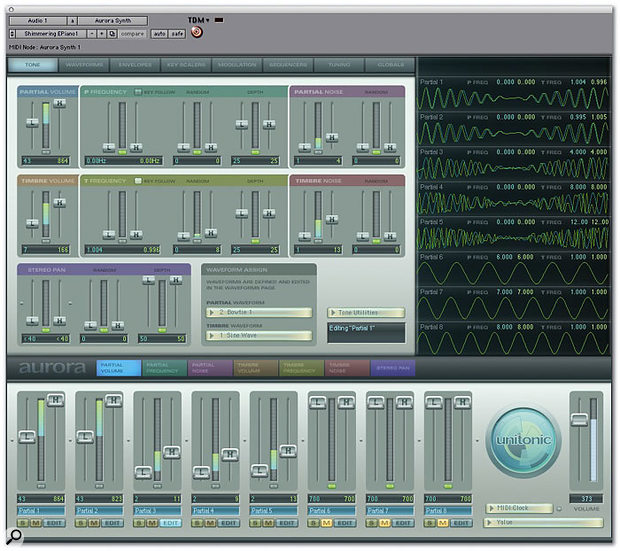This screenshot has height=551, width=620.
Task: Click the unitonic round logo button
Action: click(523, 440)
